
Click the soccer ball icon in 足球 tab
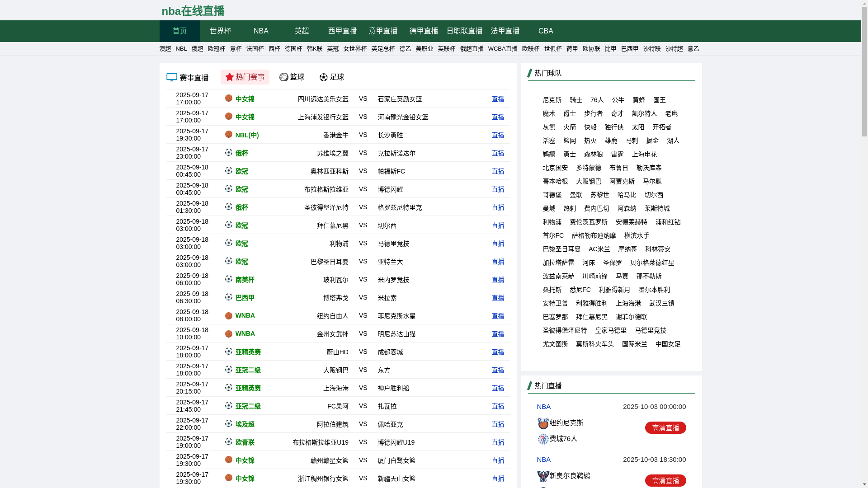pos(324,77)
